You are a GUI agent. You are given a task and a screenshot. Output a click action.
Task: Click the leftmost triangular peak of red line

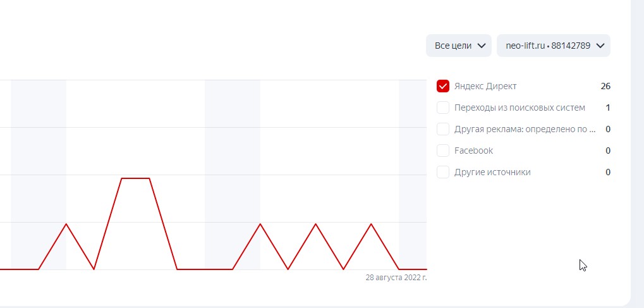tap(66, 224)
